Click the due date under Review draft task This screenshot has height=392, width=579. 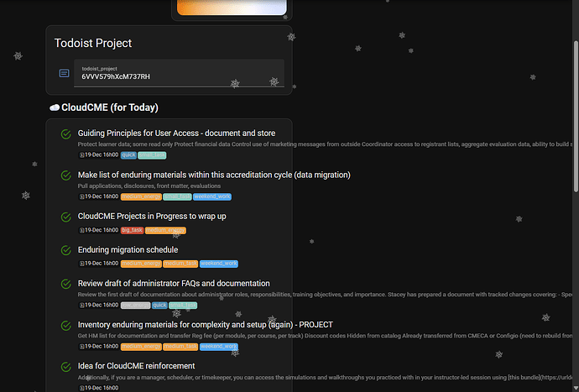[99, 306]
